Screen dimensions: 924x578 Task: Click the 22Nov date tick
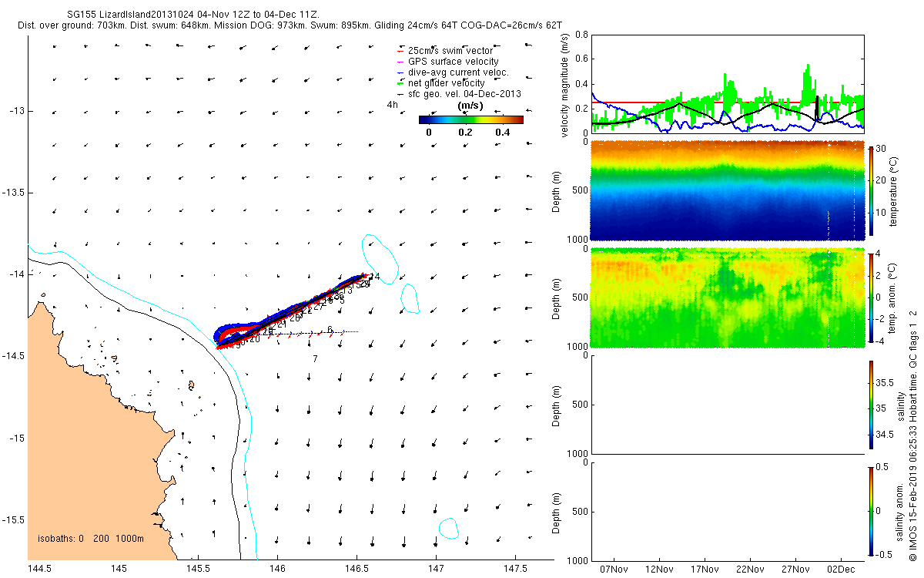coord(750,569)
